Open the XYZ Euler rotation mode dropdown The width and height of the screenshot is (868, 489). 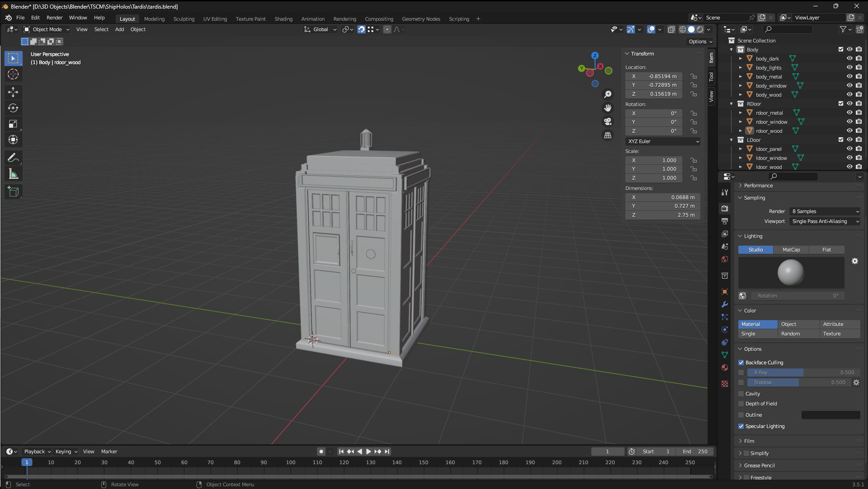point(663,141)
